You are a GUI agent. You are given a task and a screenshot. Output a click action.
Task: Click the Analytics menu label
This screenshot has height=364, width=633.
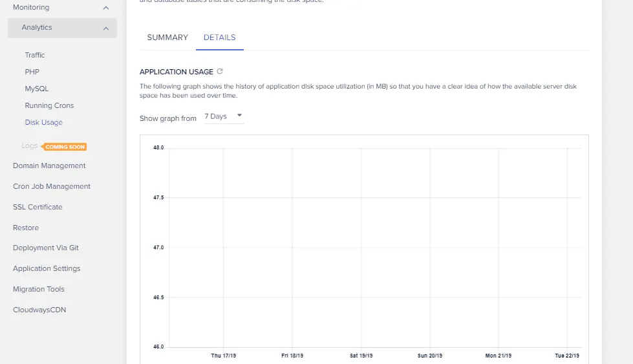[x=37, y=27]
